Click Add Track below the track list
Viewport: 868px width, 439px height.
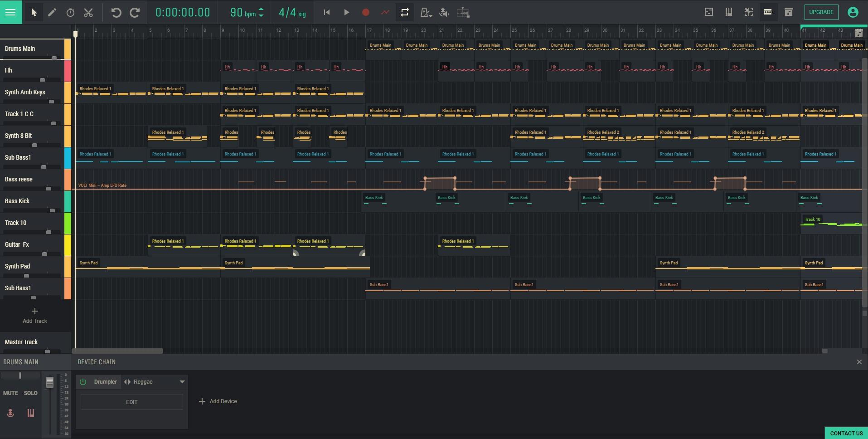tap(35, 316)
